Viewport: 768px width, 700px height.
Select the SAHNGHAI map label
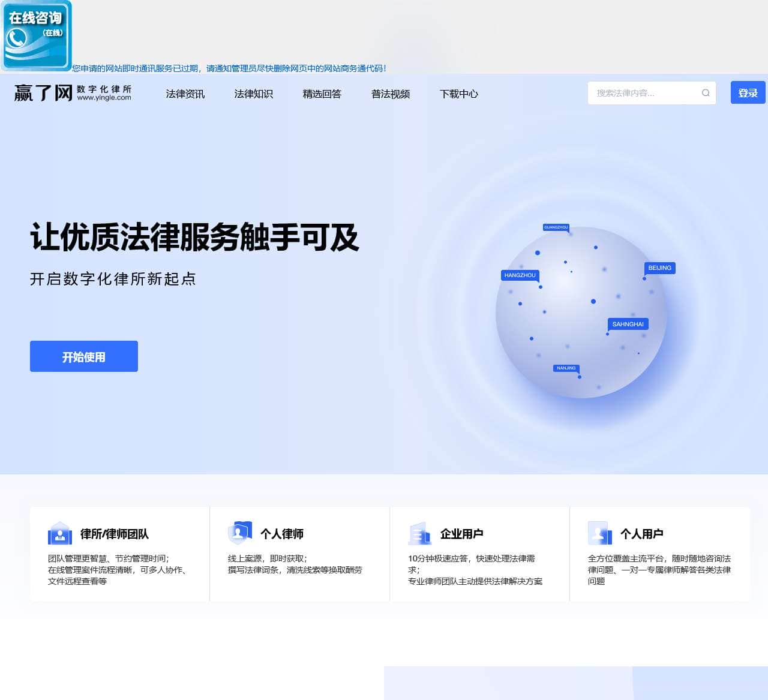click(628, 324)
